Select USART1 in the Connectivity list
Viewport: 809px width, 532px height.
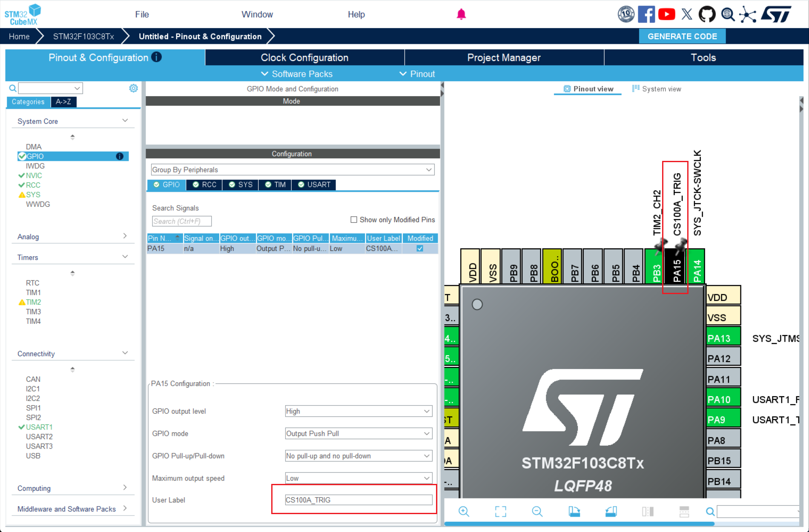pyautogui.click(x=39, y=427)
